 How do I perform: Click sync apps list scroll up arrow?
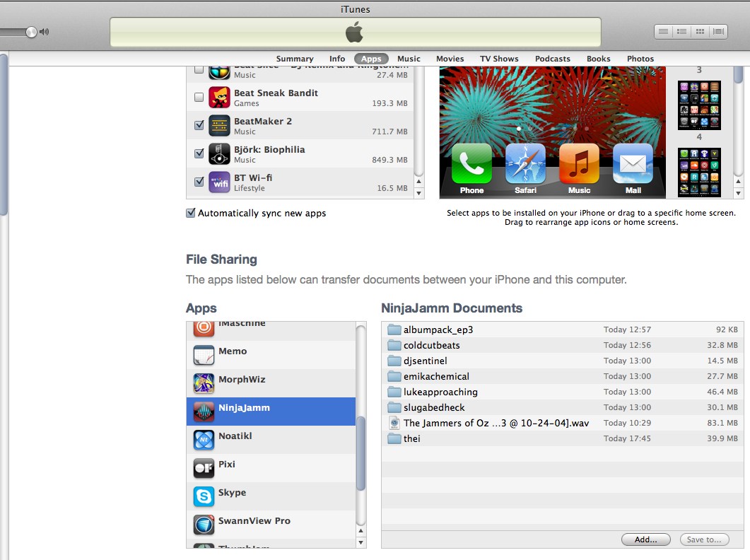[419, 182]
